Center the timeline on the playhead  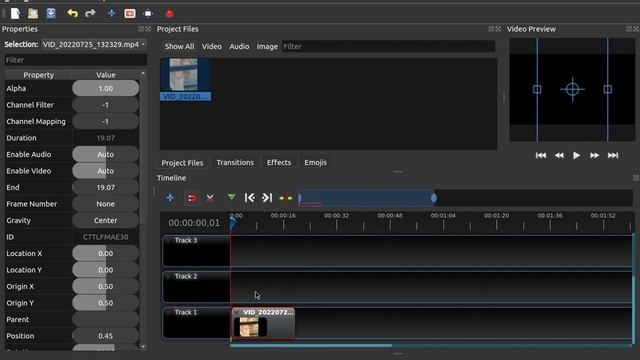(285, 198)
